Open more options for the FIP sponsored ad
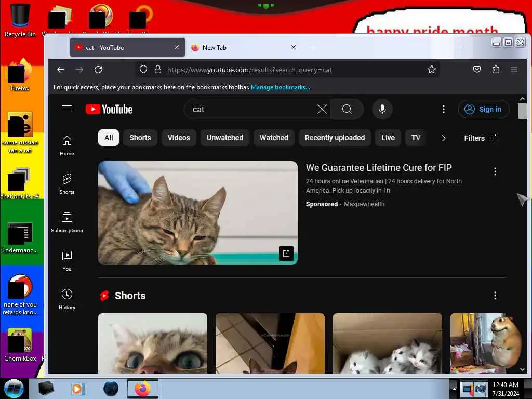The image size is (532, 399). tap(495, 171)
